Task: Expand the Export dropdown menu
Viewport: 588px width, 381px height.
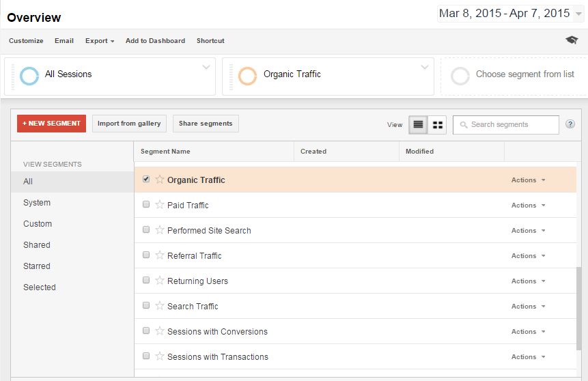Action: 100,41
